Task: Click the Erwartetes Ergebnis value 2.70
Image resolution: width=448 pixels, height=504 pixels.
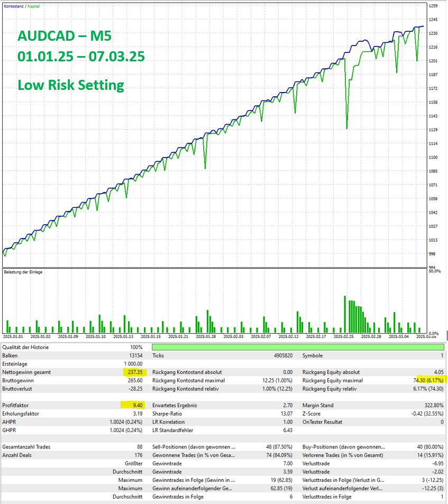Action: (288, 405)
